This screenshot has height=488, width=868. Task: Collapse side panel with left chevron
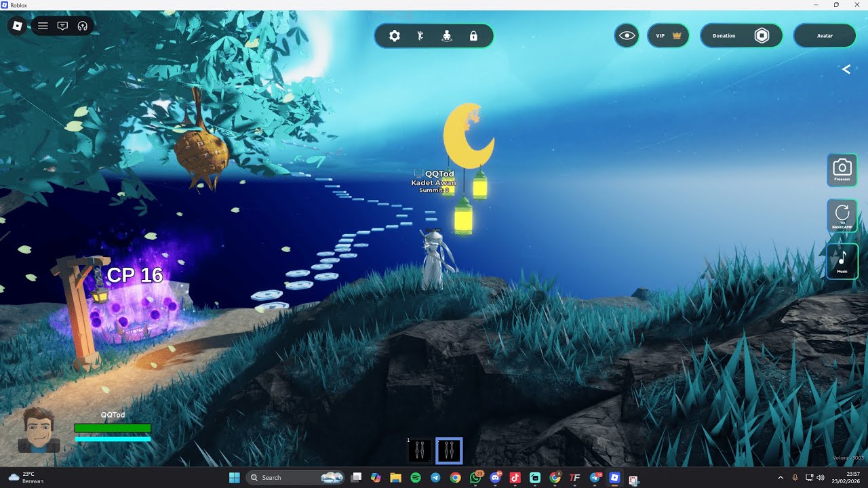[x=846, y=69]
